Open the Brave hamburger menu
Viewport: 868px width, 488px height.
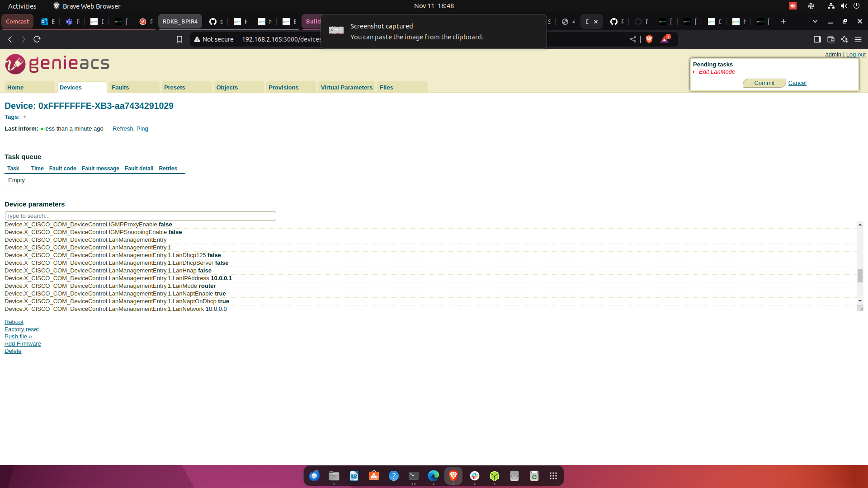tap(858, 39)
